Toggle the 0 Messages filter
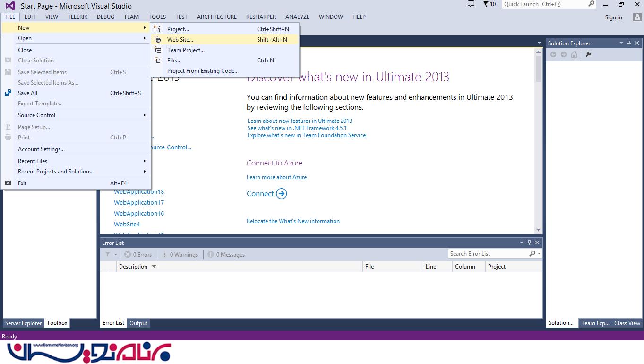This screenshot has width=644, height=364. (x=226, y=254)
